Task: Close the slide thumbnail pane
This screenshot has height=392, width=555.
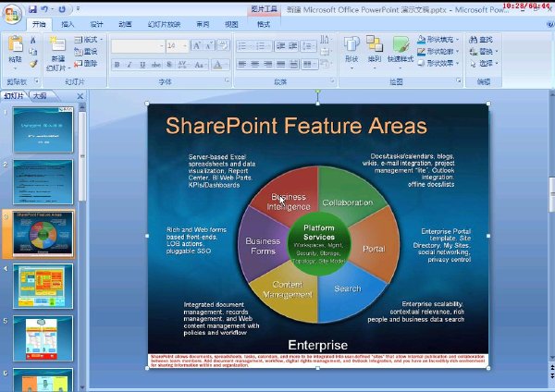Action: coord(80,96)
